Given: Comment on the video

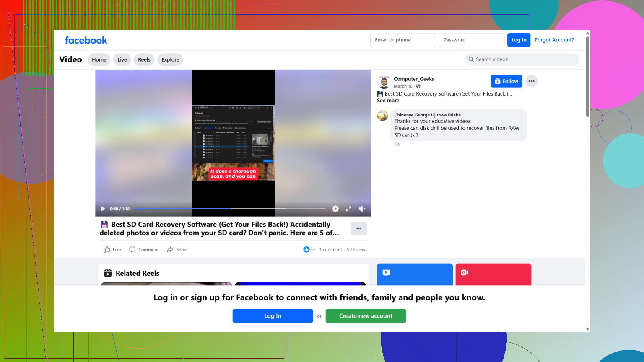Looking at the screenshot, I should click(144, 250).
